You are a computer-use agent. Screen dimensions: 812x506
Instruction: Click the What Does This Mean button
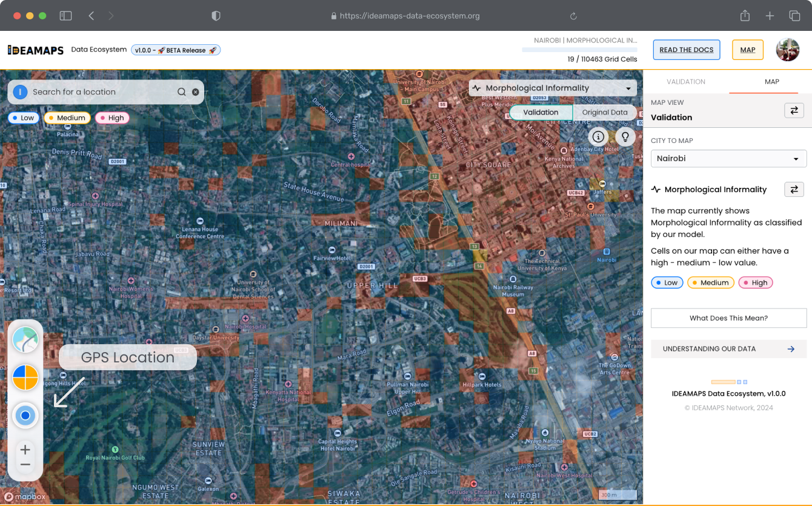[728, 318]
